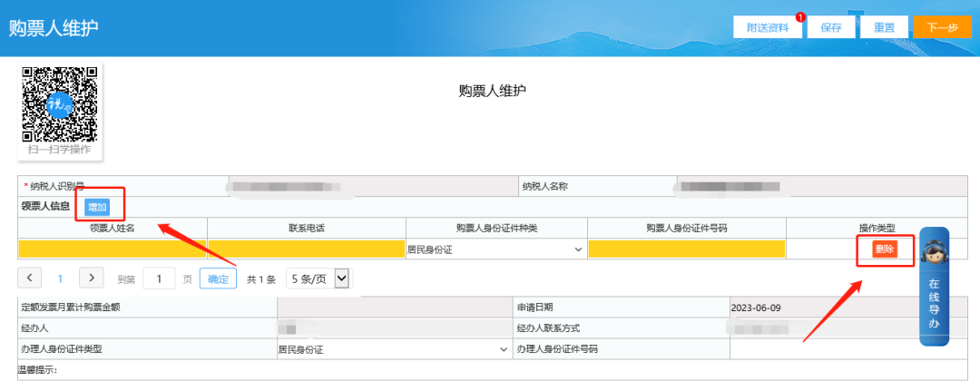This screenshot has height=391, width=980.
Task: Delete the buyer row with 删除
Action: tap(885, 249)
